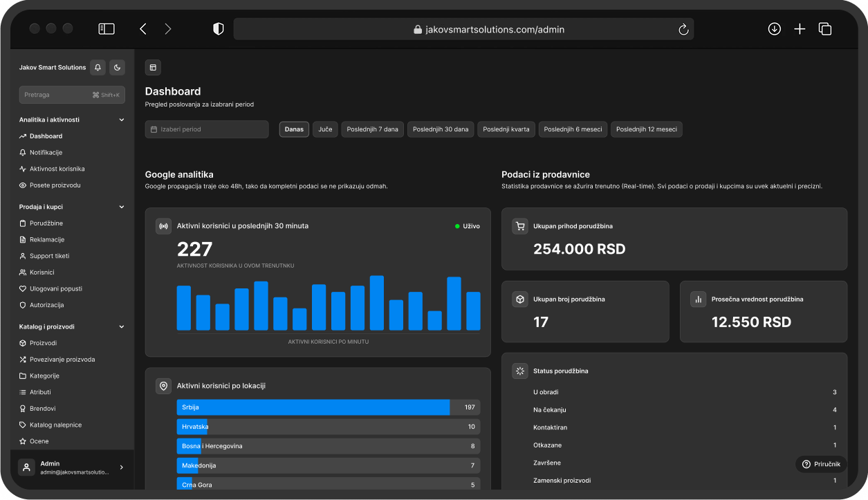
Task: Click the live broadcast icon for active users
Action: click(164, 226)
